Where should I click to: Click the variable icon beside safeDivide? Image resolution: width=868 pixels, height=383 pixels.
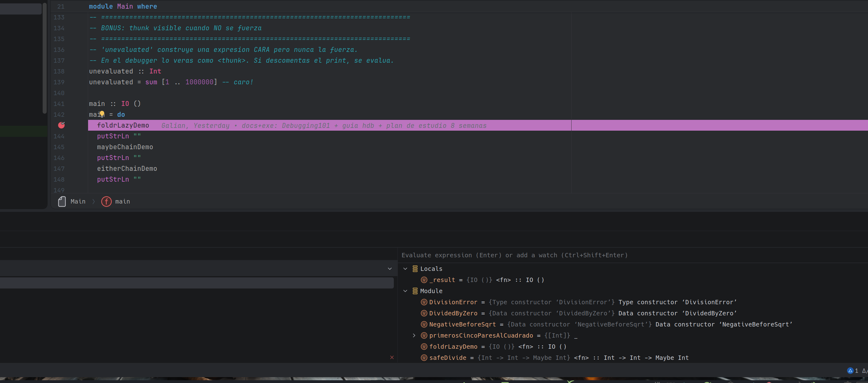424,358
